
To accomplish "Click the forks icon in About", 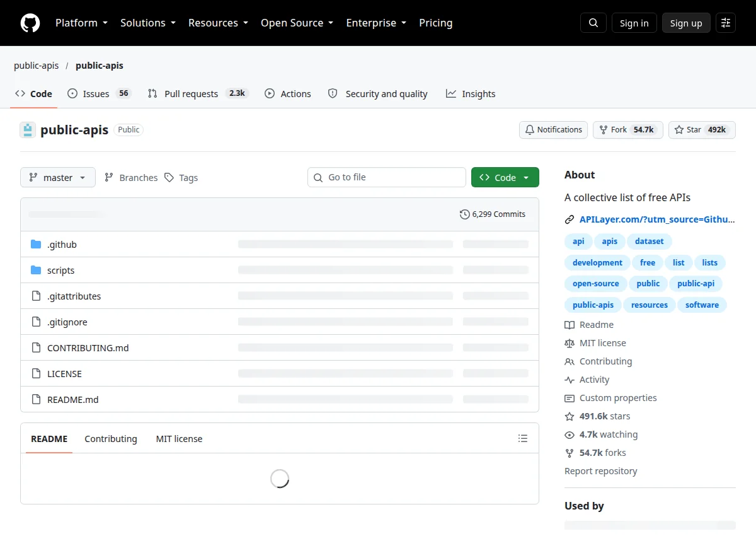I will (x=570, y=453).
